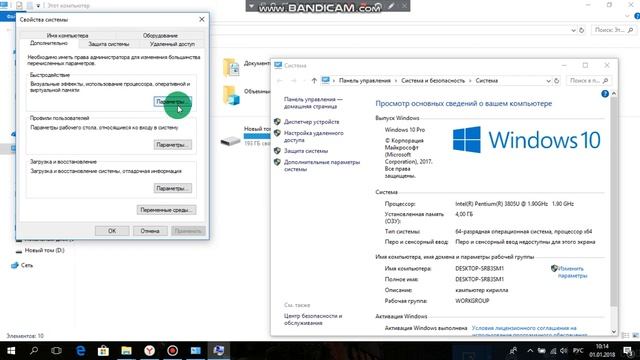Switch input language РУС in tray
Screen dimensions: 640x360
pos(578,351)
